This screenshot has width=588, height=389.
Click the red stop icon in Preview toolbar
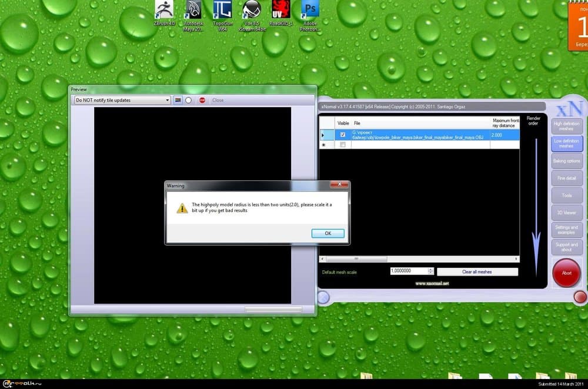[x=202, y=100]
